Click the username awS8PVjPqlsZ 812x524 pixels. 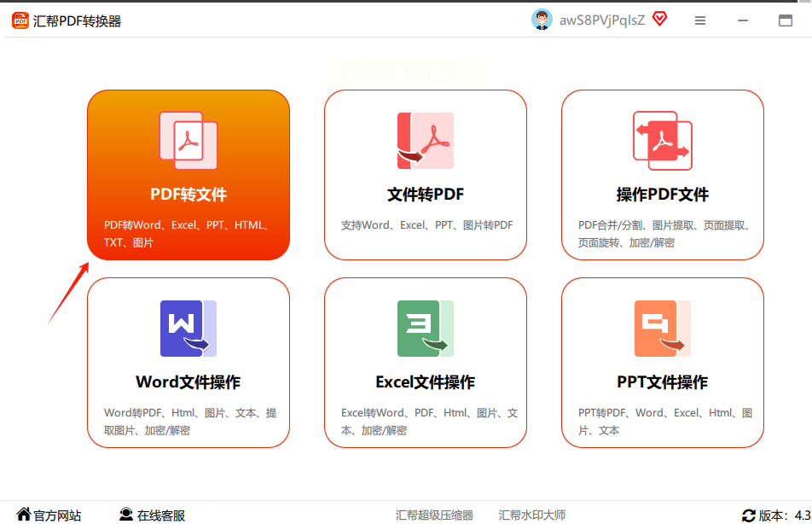pos(602,20)
